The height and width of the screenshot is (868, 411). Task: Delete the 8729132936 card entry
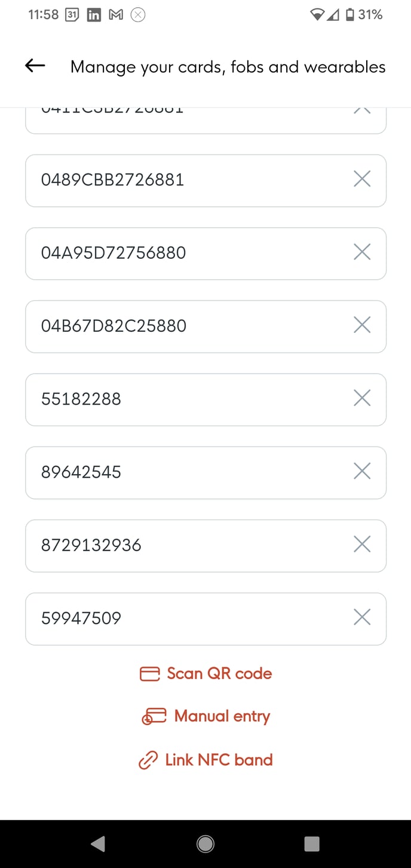pyautogui.click(x=362, y=544)
